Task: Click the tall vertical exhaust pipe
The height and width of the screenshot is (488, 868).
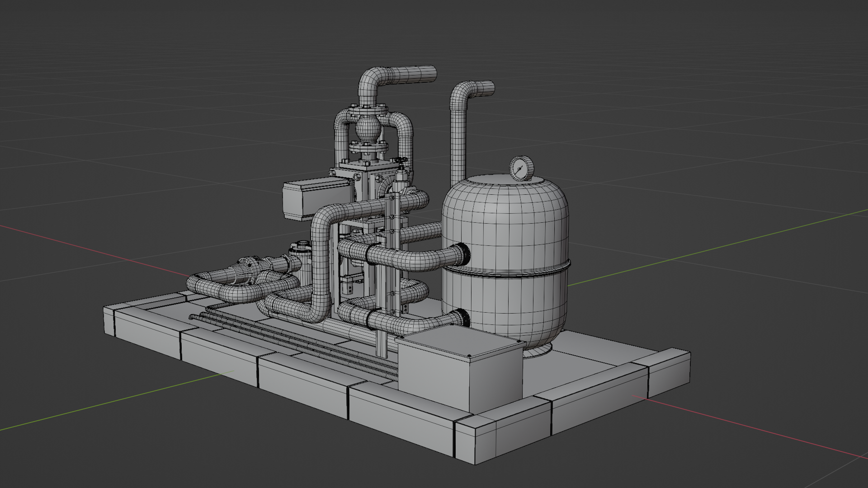Action: 459,131
